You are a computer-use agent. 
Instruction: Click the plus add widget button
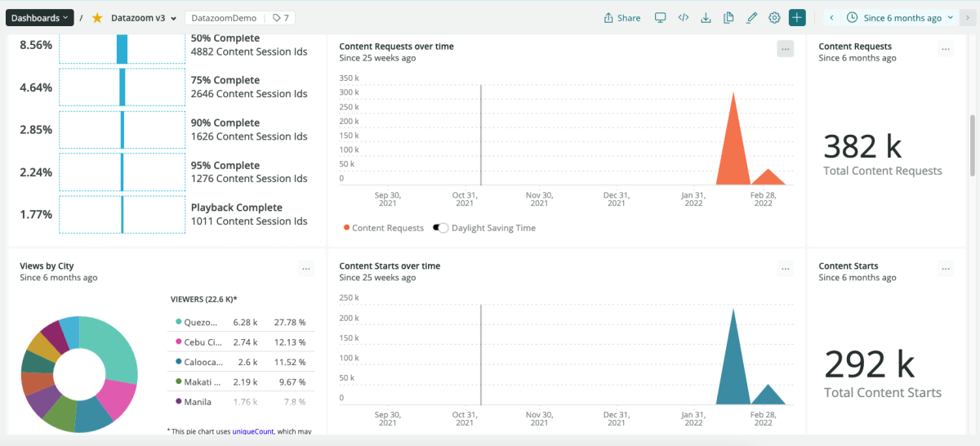point(797,18)
